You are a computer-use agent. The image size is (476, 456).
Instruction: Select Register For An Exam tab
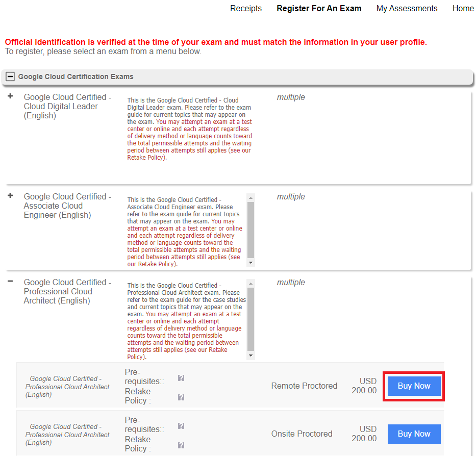click(319, 8)
